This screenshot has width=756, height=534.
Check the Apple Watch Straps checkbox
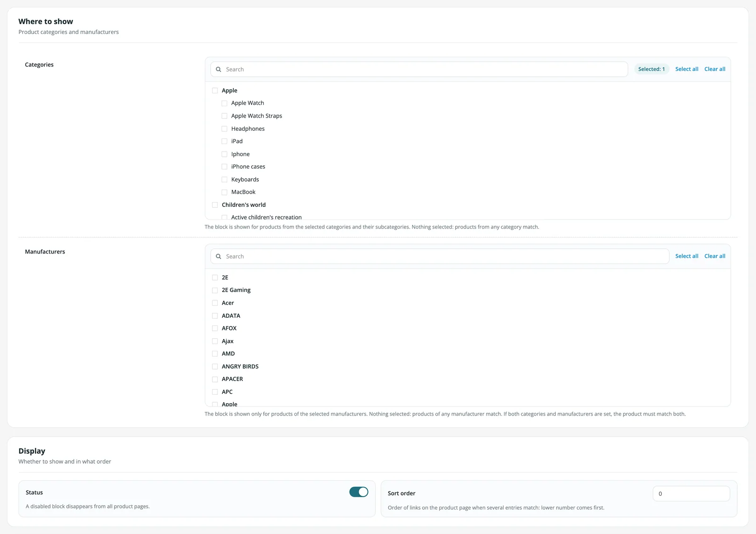point(224,116)
